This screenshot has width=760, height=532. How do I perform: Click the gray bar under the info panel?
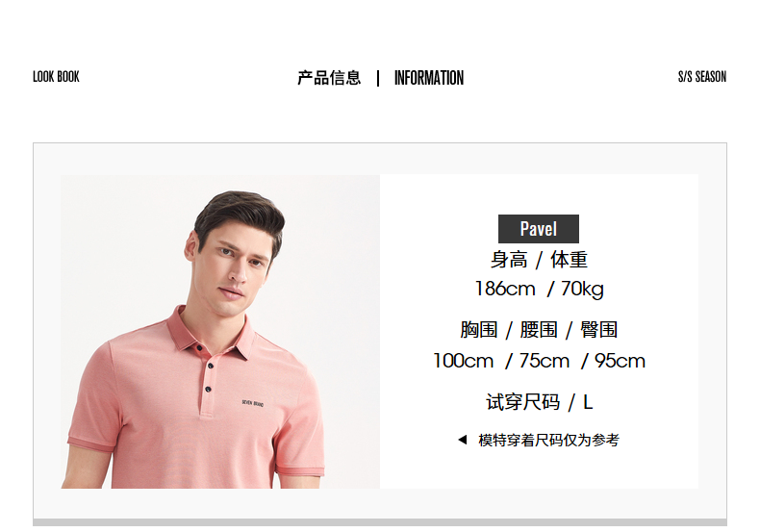tap(380, 522)
